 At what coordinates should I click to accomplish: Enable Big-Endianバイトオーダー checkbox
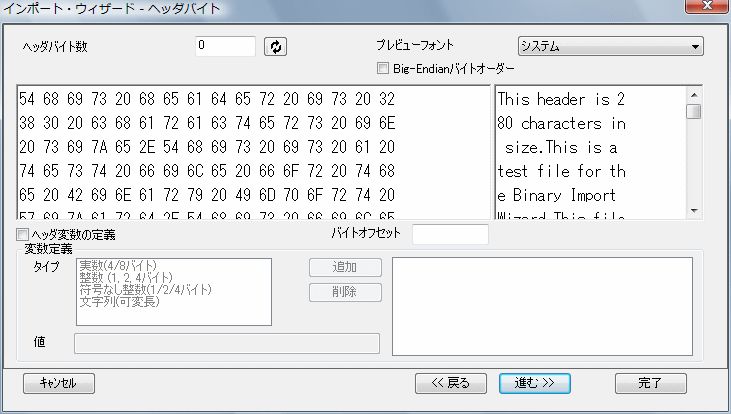click(x=383, y=69)
